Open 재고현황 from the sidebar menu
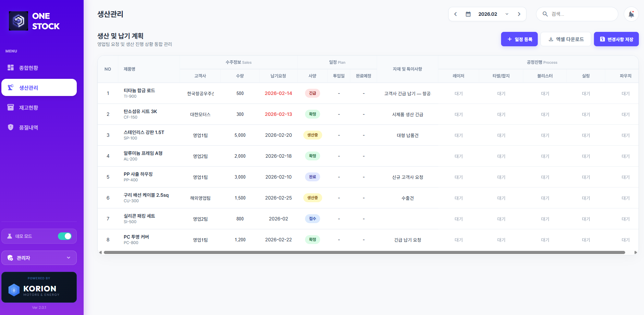The width and height of the screenshot is (644, 315). 28,108
